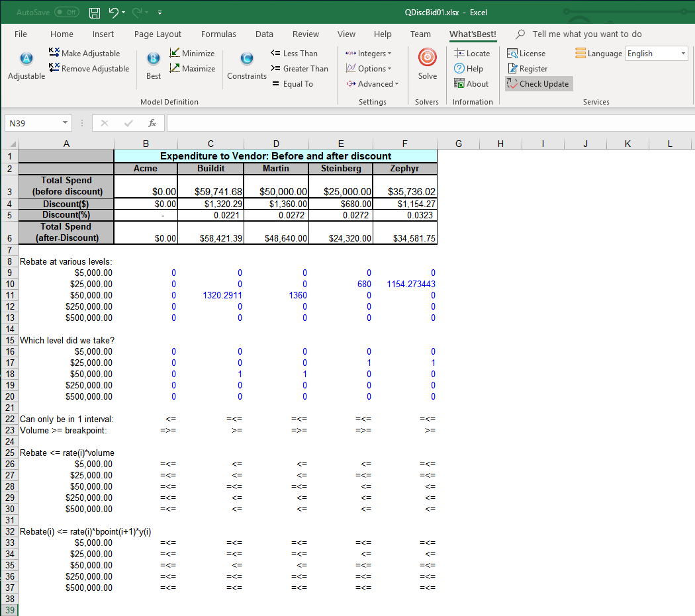The width and height of the screenshot is (695, 616).
Task: Toggle the AutoSave switch
Action: pyautogui.click(x=67, y=12)
